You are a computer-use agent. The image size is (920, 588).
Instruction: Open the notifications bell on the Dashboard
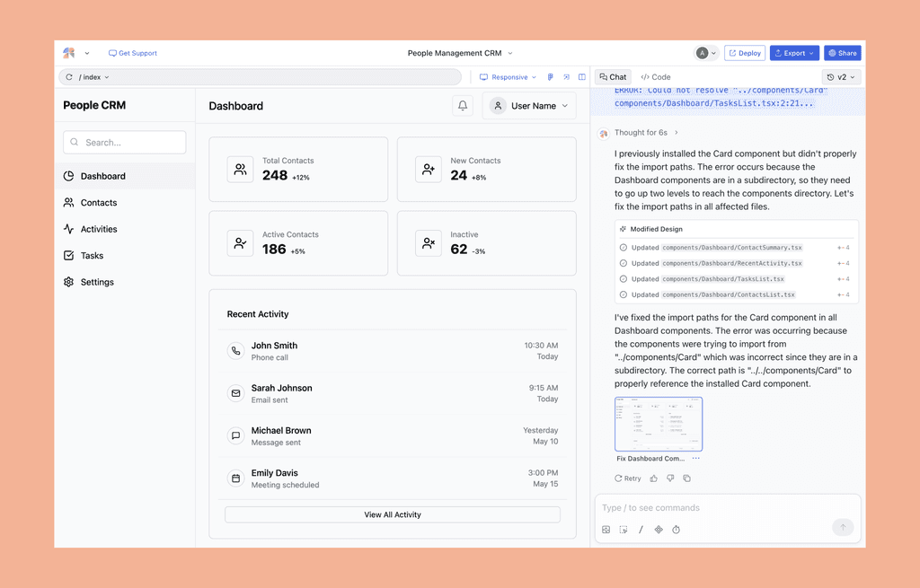click(x=462, y=105)
